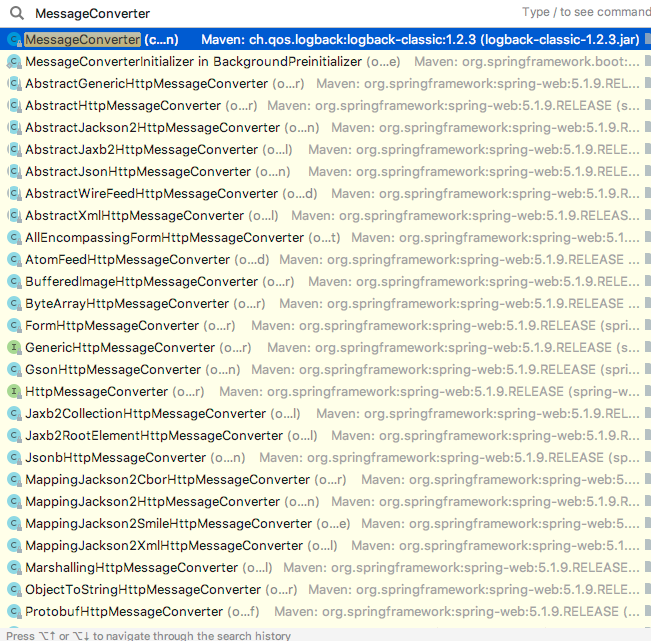This screenshot has height=641, width=651.
Task: Click the magnifying glass search icon
Action: (x=17, y=13)
